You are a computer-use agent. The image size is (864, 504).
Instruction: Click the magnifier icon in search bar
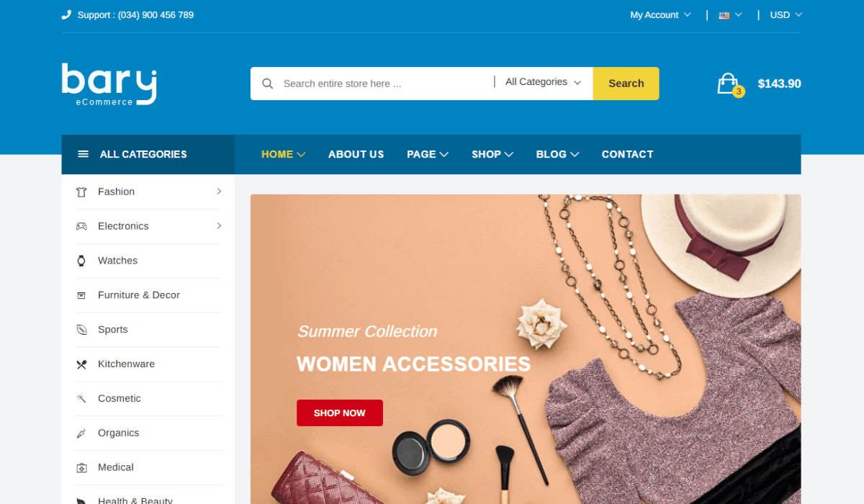(268, 84)
